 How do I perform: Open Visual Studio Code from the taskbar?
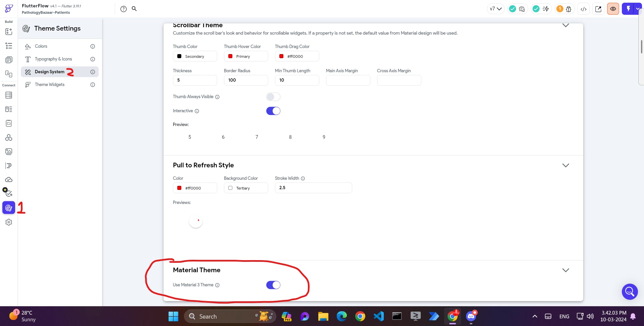379,316
